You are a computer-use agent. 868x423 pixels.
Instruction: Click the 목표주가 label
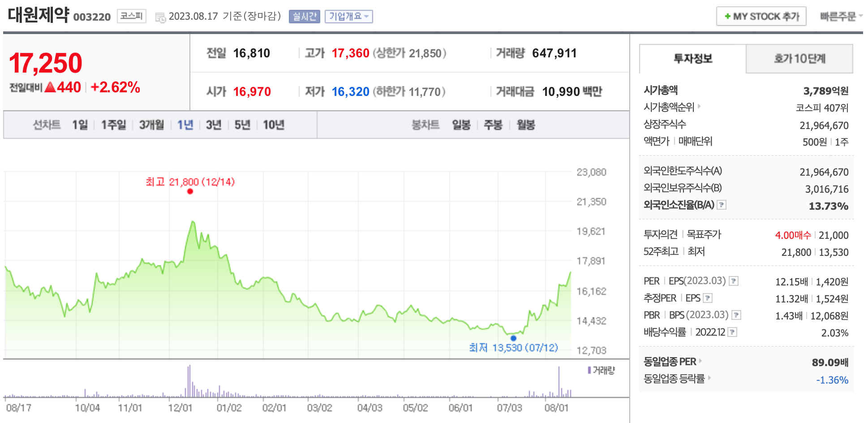point(704,234)
